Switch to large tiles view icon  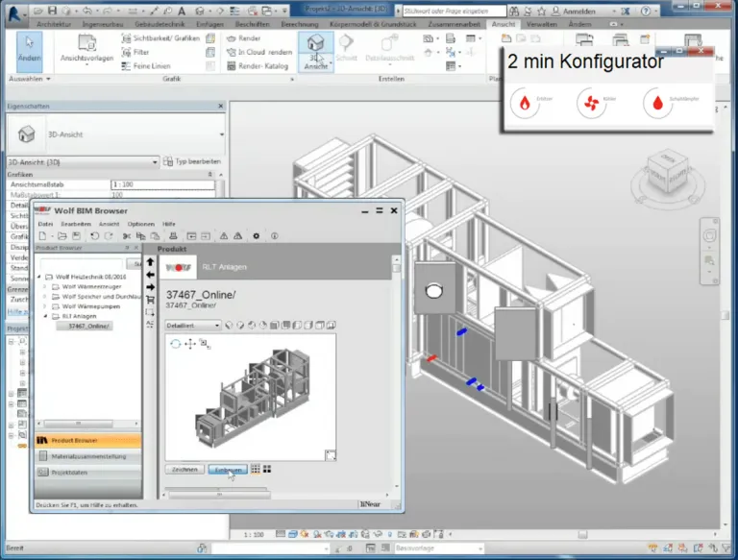pos(267,469)
